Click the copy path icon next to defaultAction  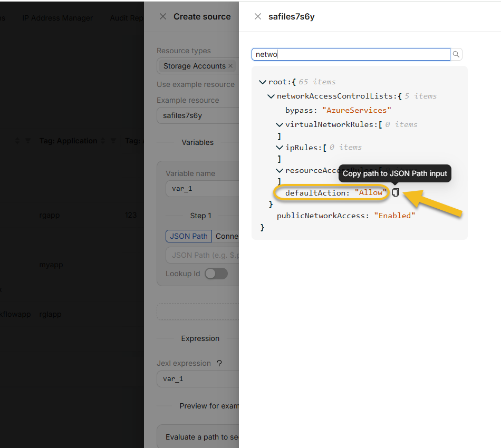coord(396,192)
